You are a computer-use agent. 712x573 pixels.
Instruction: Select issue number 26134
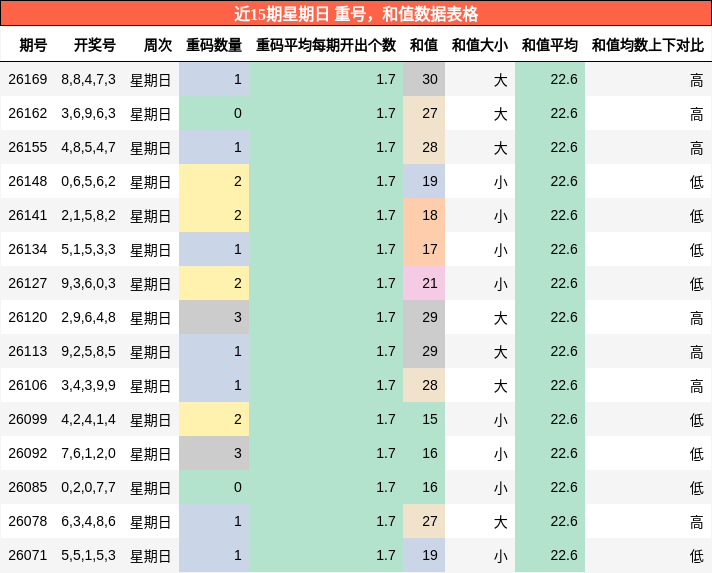28,249
